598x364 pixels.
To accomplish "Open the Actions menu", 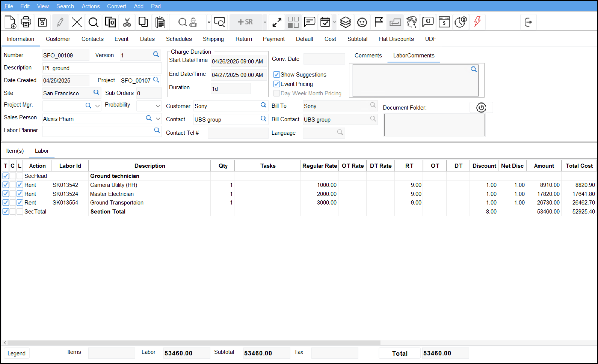I will point(91,6).
